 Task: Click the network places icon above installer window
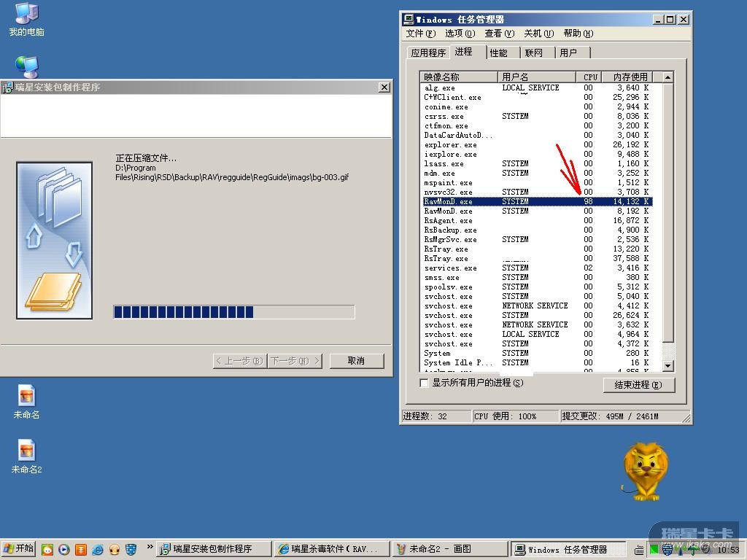(27, 66)
